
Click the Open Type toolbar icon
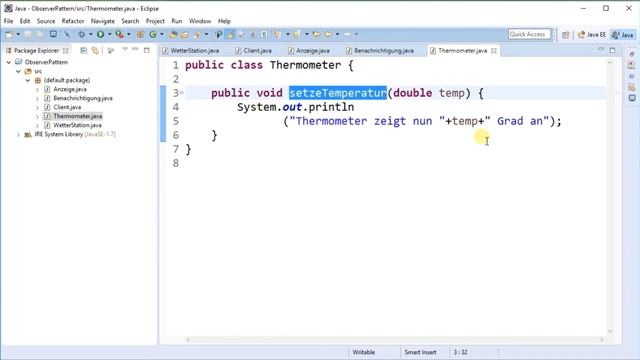pos(173,35)
